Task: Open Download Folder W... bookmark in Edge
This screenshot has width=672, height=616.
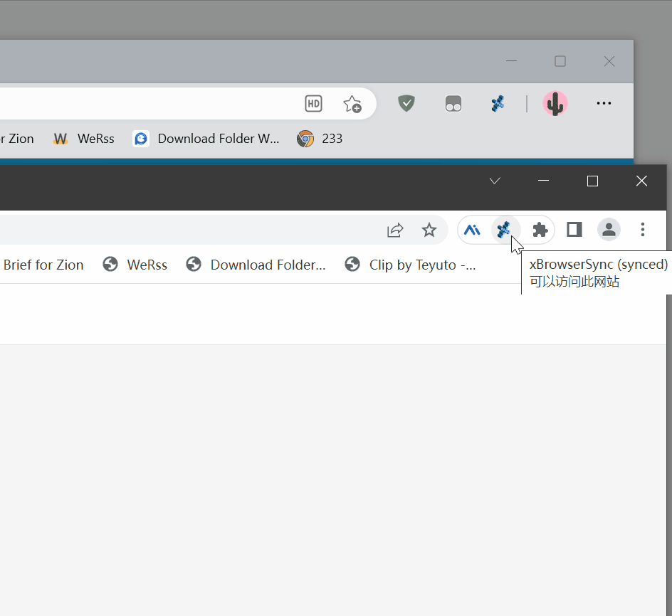Action: click(x=206, y=139)
